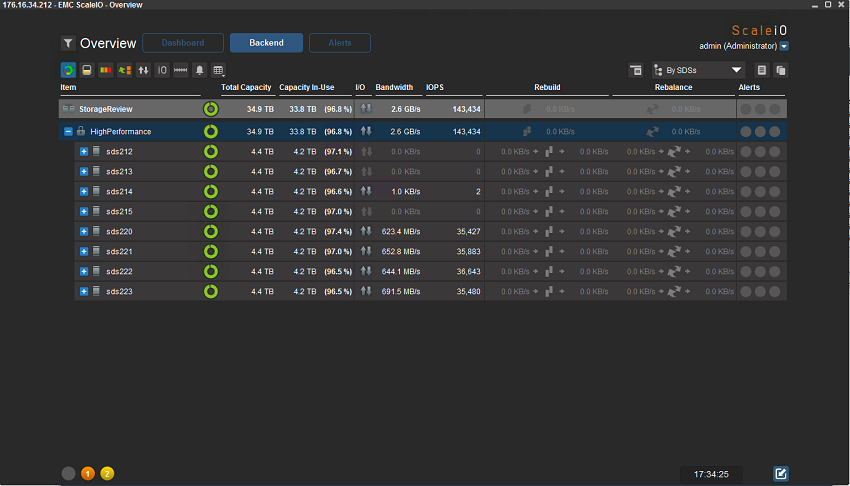Open the table columns configuration dropdown icon
Screen dimensions: 850x486
click(218, 70)
